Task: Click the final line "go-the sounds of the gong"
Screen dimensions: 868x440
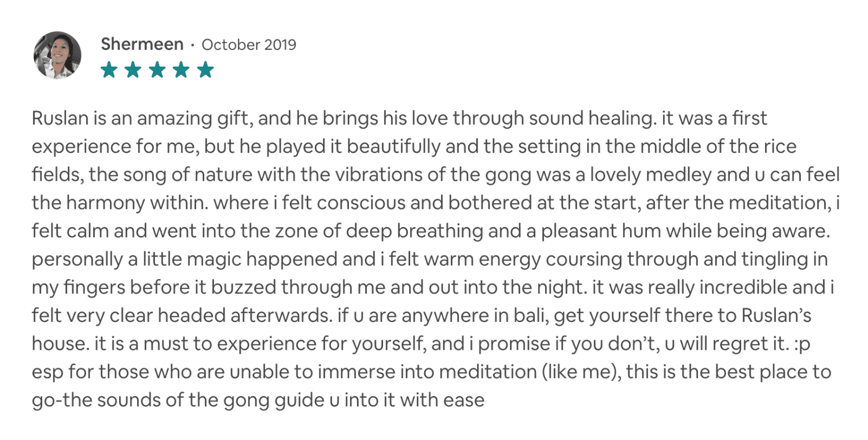Action: 258,399
